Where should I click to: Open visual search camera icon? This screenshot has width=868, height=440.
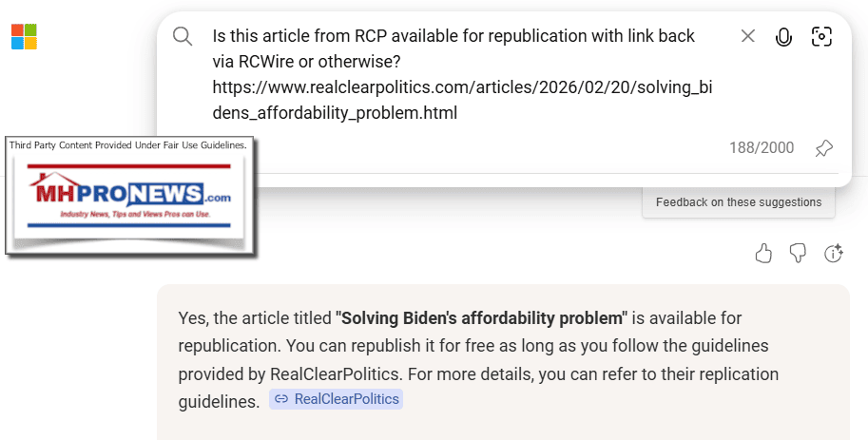[821, 37]
